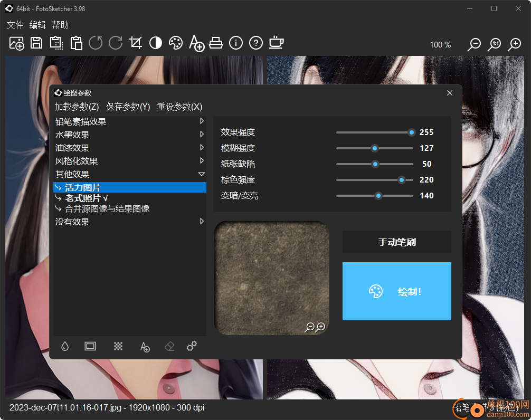
Task: Click the coffee cup donate icon
Action: [277, 43]
